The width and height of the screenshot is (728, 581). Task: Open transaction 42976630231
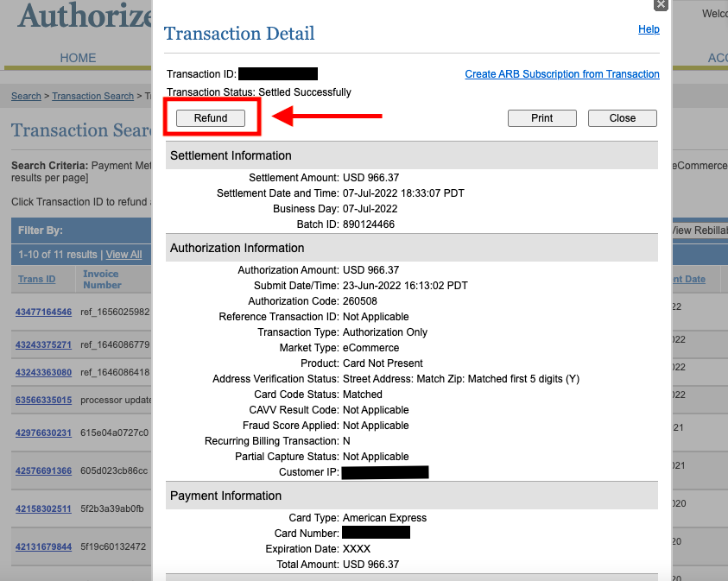tap(43, 433)
